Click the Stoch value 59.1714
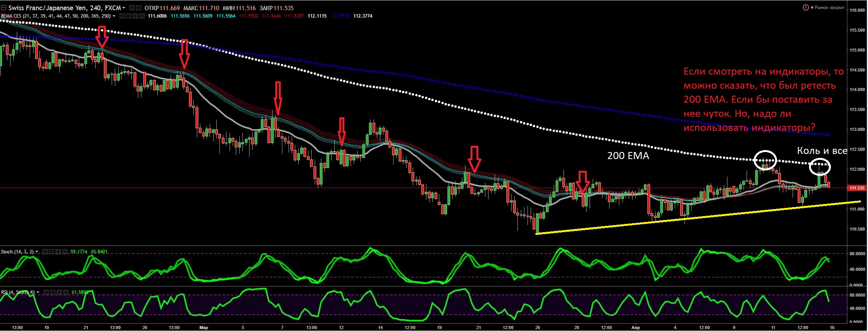This screenshot has width=868, height=331. pos(79,252)
